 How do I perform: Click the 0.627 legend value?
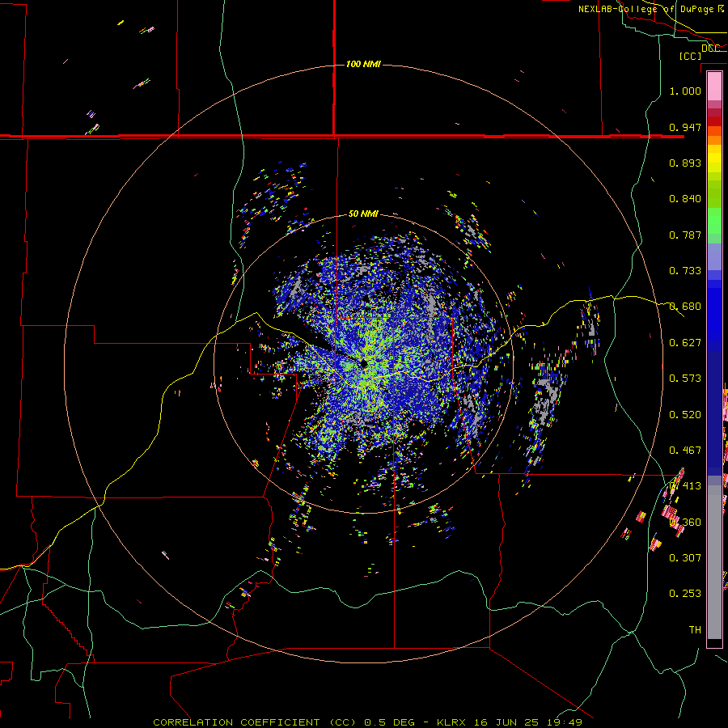coord(685,343)
